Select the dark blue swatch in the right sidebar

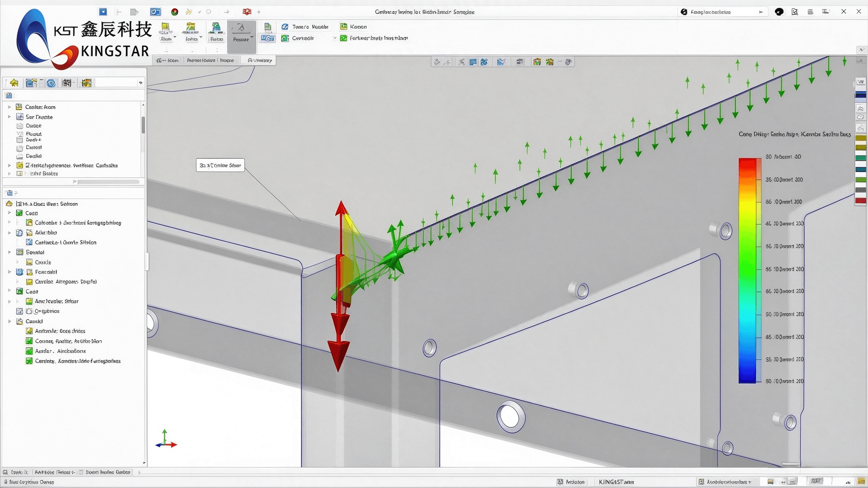pyautogui.click(x=860, y=95)
